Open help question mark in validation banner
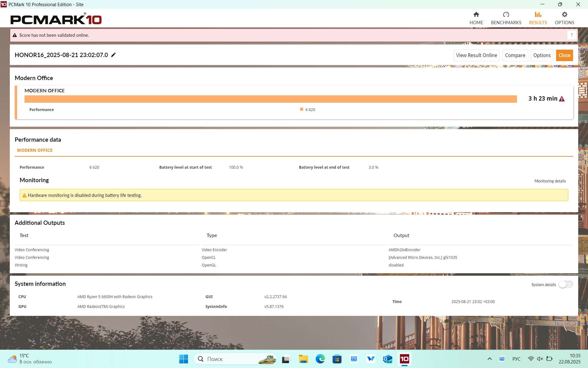Image resolution: width=588 pixels, height=368 pixels. [x=571, y=35]
